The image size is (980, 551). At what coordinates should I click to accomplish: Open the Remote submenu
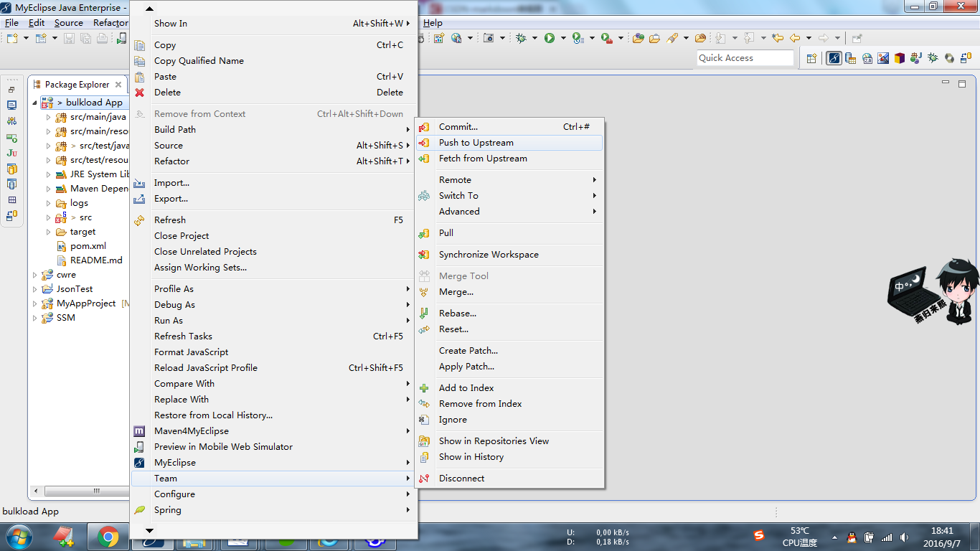[x=509, y=180]
